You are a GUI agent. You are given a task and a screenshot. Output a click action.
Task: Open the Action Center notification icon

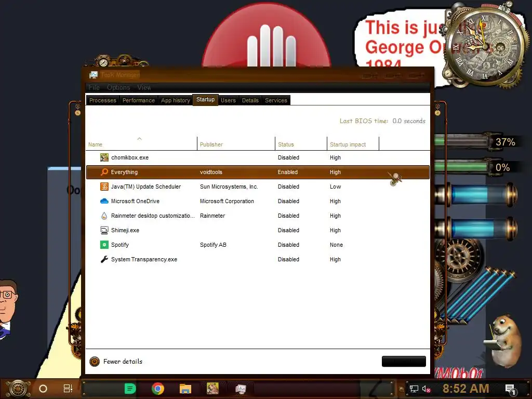pos(510,389)
